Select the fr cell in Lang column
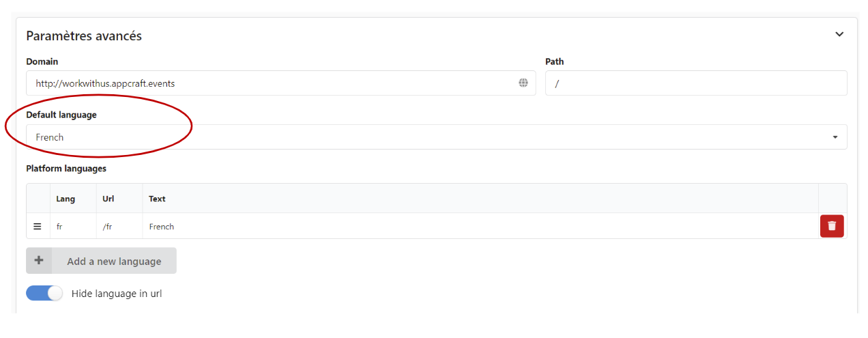The width and height of the screenshot is (868, 338). coord(59,227)
